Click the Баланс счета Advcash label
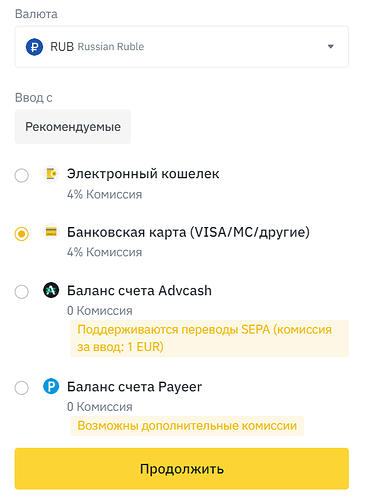 (139, 290)
